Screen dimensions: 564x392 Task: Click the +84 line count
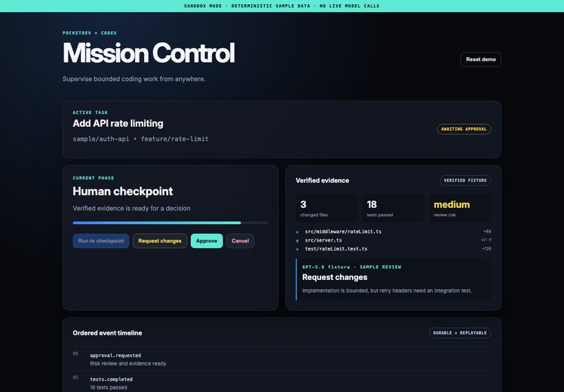pos(487,232)
